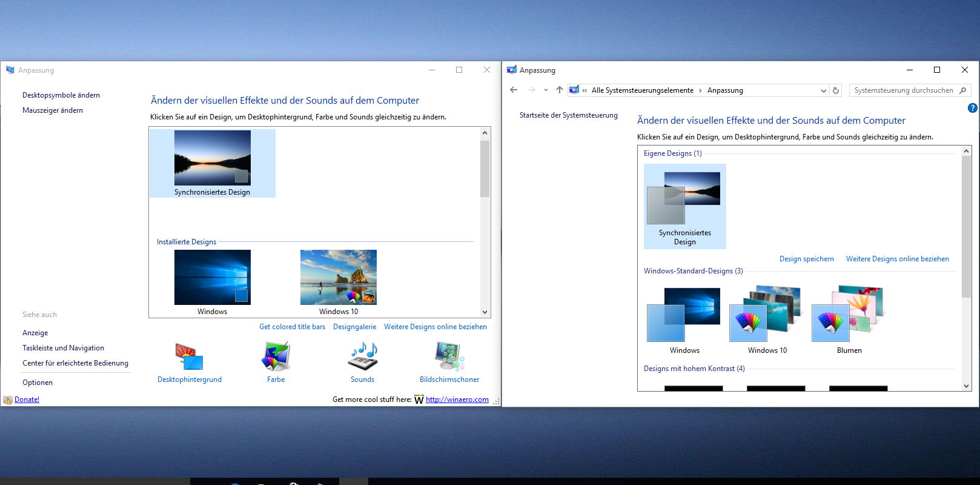Click Weitere Designs online beziehen in left window
This screenshot has height=485, width=980.
435,327
